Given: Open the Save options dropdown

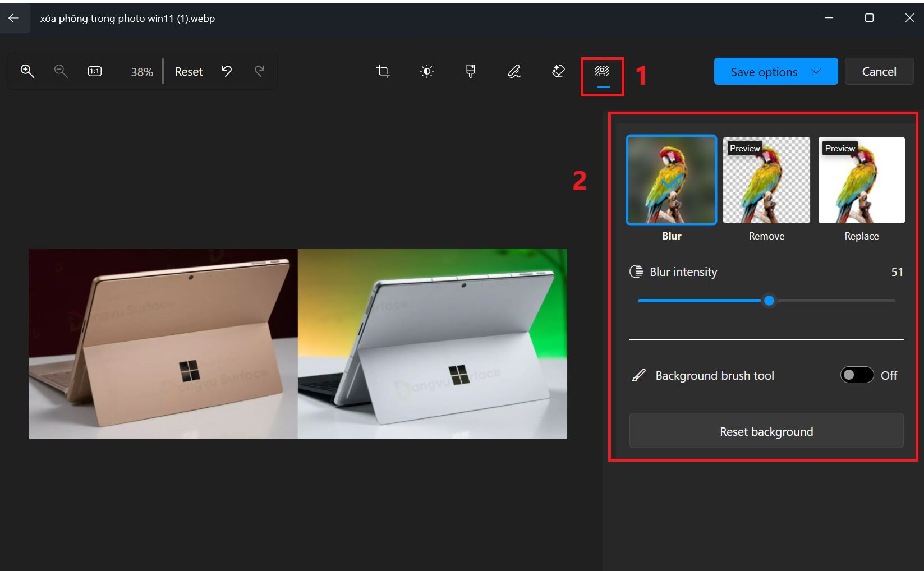Looking at the screenshot, I should coord(775,71).
